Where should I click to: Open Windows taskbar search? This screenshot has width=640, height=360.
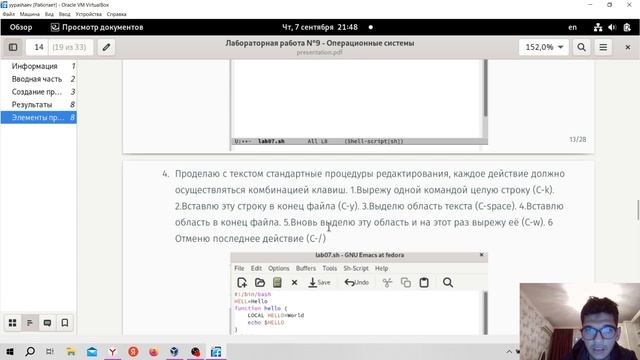pyautogui.click(x=30, y=351)
